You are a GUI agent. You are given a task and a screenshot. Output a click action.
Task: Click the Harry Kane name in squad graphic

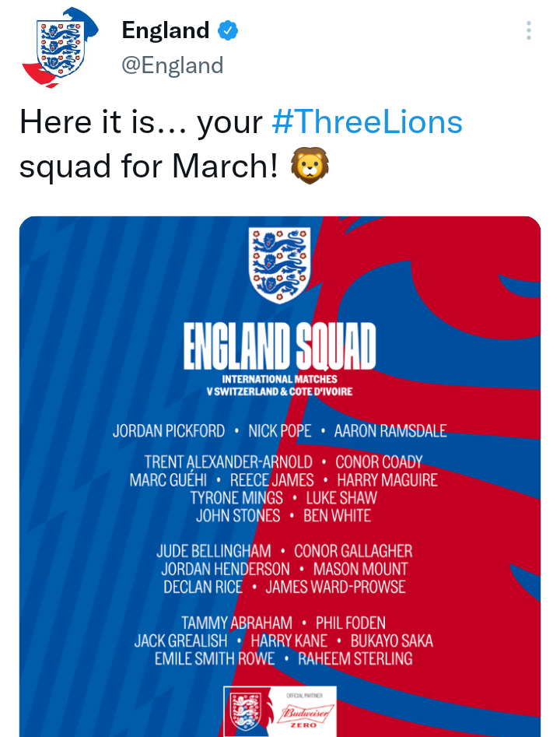pyautogui.click(x=289, y=641)
